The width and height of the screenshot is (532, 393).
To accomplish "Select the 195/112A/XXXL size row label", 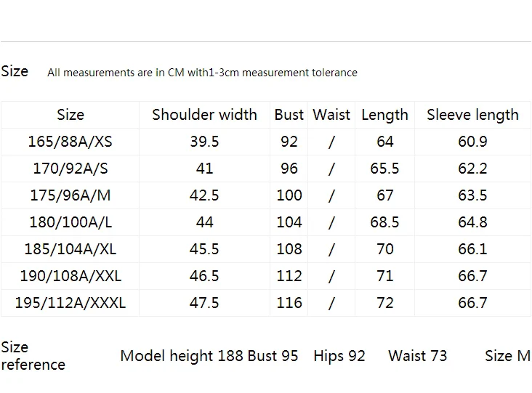I will (70, 302).
